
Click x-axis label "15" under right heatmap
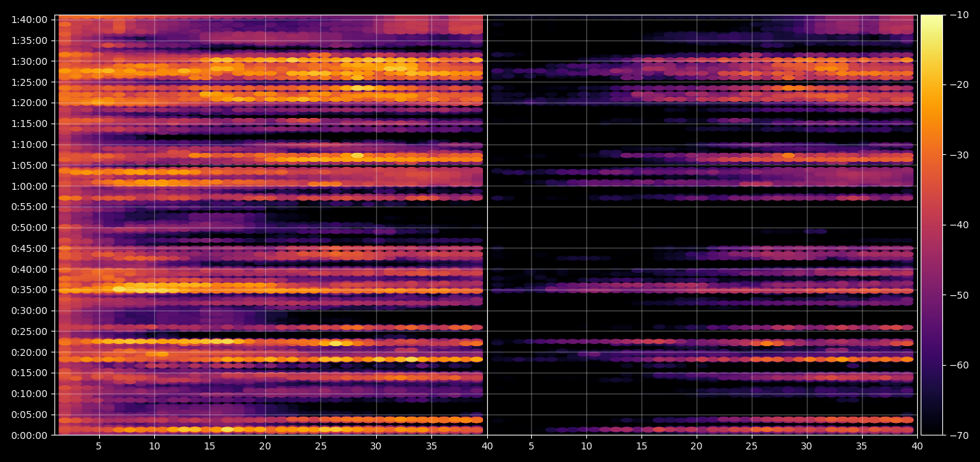(641, 446)
